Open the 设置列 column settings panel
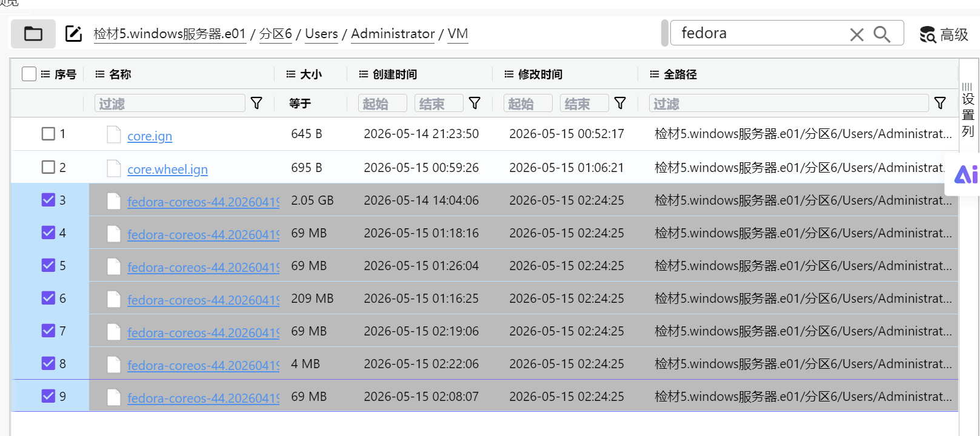This screenshot has height=436, width=980. (968, 111)
